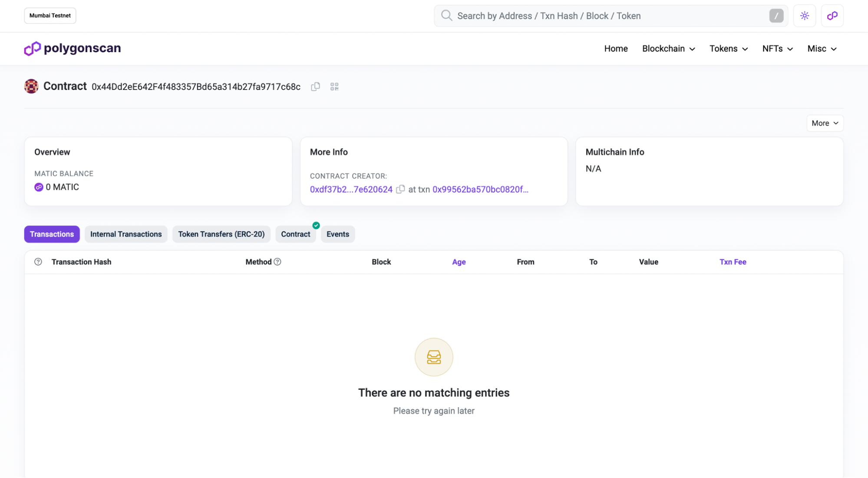The height and width of the screenshot is (478, 868).
Task: Click the polygonscan logo
Action: (x=73, y=48)
